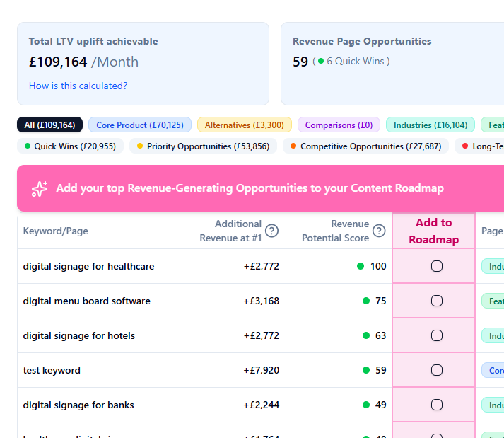Click the score 49 value
Viewport: 504px width, 438px height.
tap(380, 405)
